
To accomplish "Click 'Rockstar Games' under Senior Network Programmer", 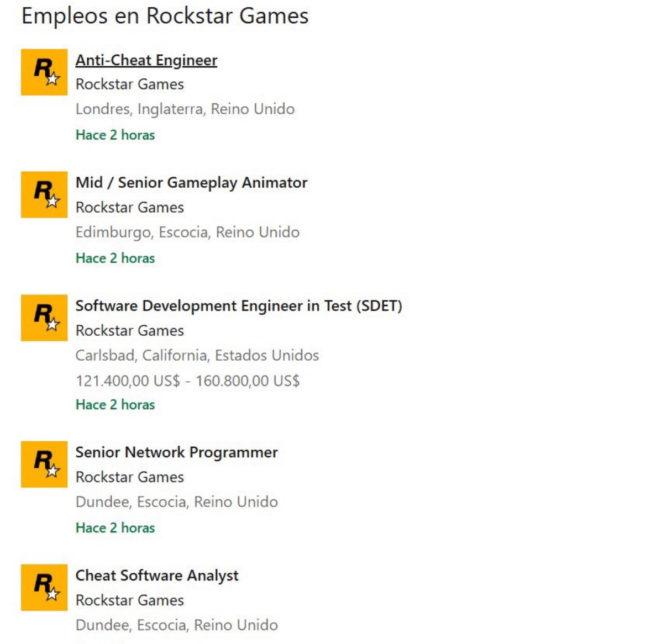I will [x=129, y=477].
